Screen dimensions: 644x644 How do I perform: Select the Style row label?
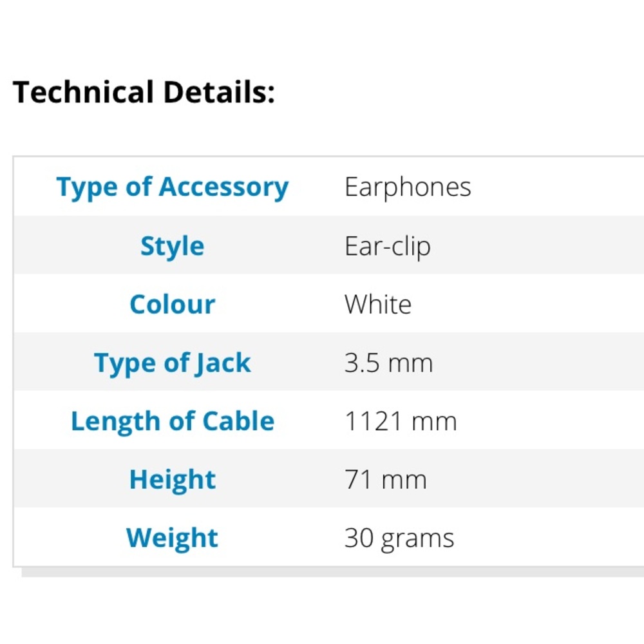point(173,247)
